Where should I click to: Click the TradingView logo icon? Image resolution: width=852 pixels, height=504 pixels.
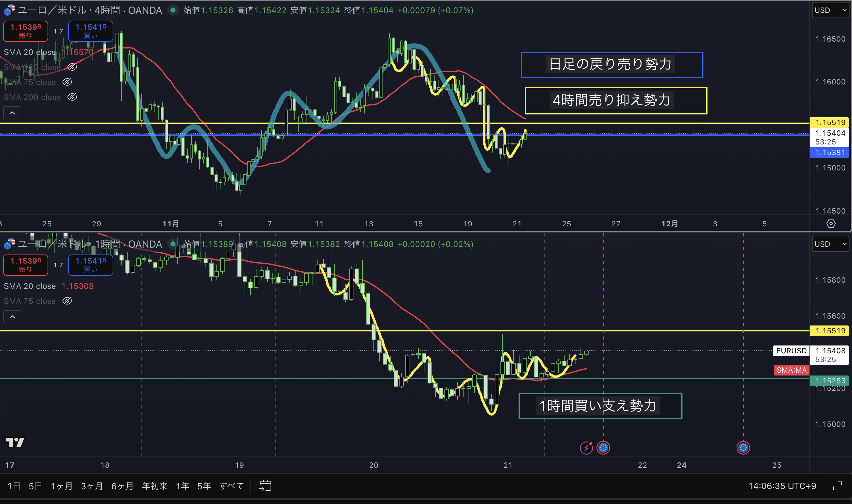click(x=15, y=442)
